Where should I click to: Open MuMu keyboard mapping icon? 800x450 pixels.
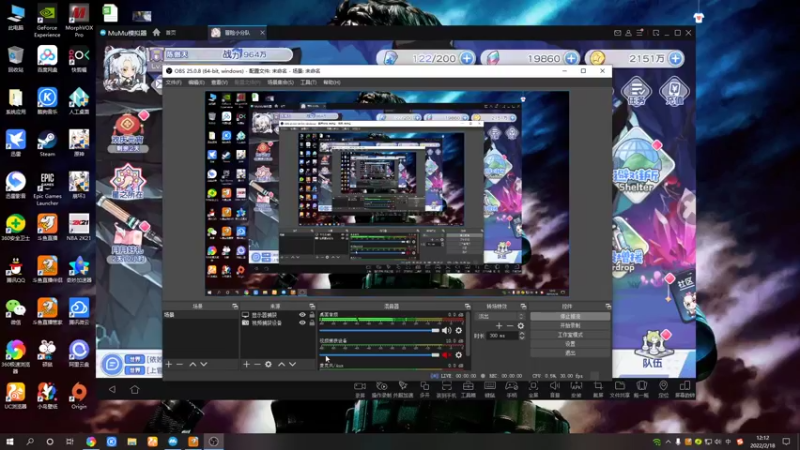[x=490, y=389]
